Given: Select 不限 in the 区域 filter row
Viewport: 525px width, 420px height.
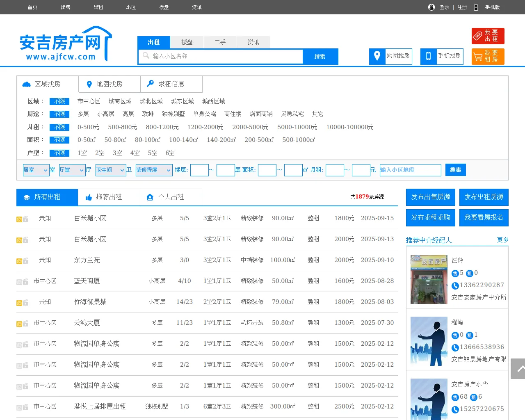Looking at the screenshot, I should [59, 101].
